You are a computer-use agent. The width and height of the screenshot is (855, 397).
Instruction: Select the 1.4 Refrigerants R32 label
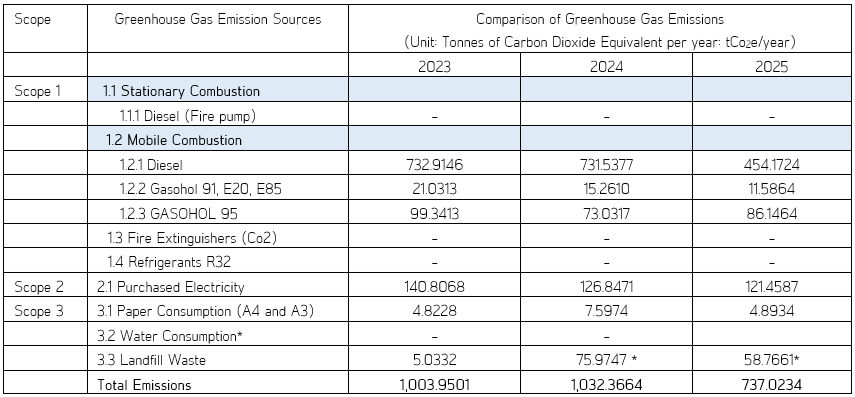coord(169,262)
